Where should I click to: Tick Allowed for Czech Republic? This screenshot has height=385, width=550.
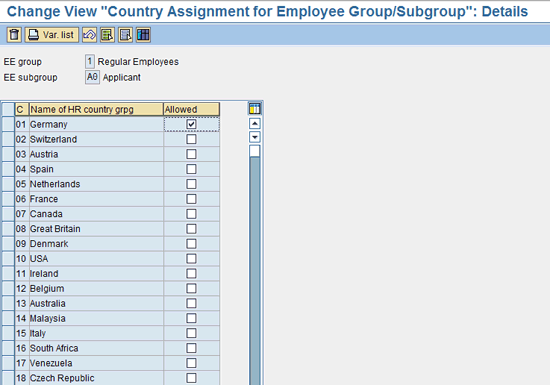coord(191,378)
